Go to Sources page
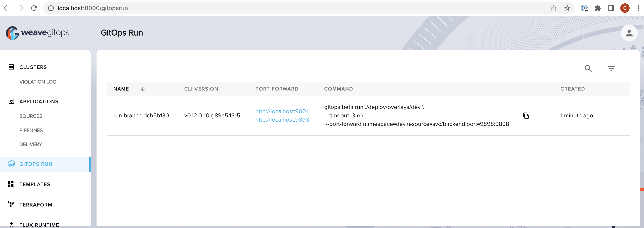The height and width of the screenshot is (228, 644). point(31,116)
